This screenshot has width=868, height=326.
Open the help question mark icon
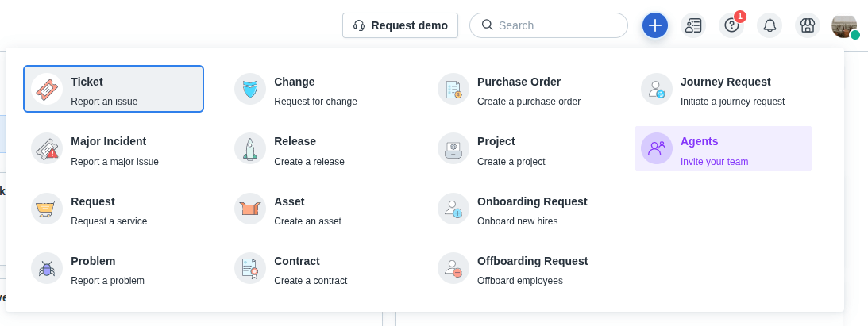tap(731, 25)
